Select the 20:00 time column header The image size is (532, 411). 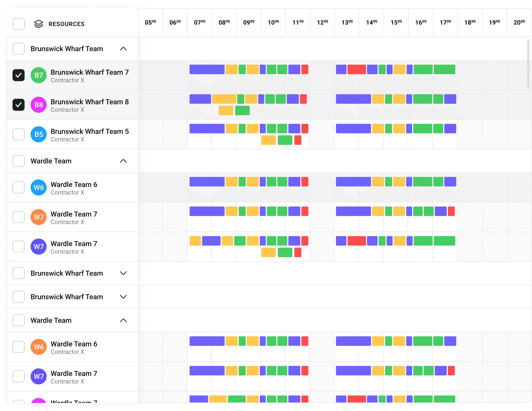coord(519,22)
